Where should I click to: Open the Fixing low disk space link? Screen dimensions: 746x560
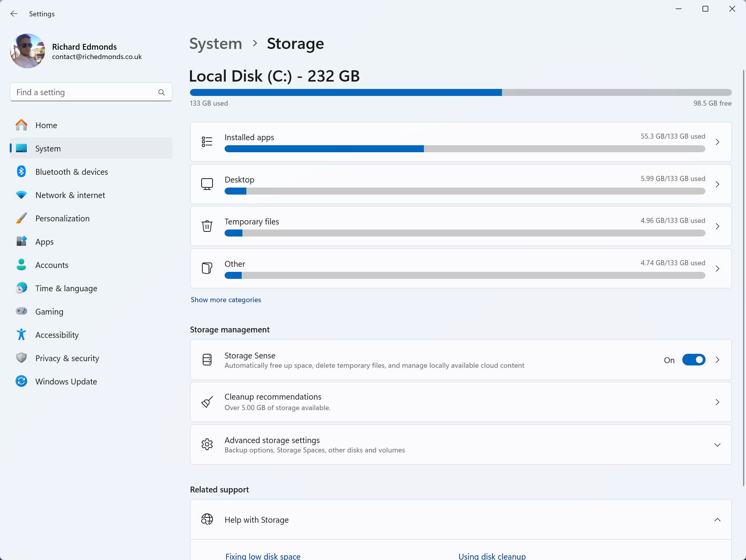pyautogui.click(x=263, y=556)
